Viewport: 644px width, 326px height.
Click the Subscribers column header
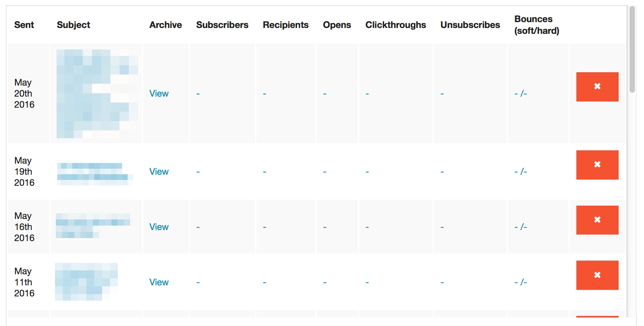(x=222, y=25)
